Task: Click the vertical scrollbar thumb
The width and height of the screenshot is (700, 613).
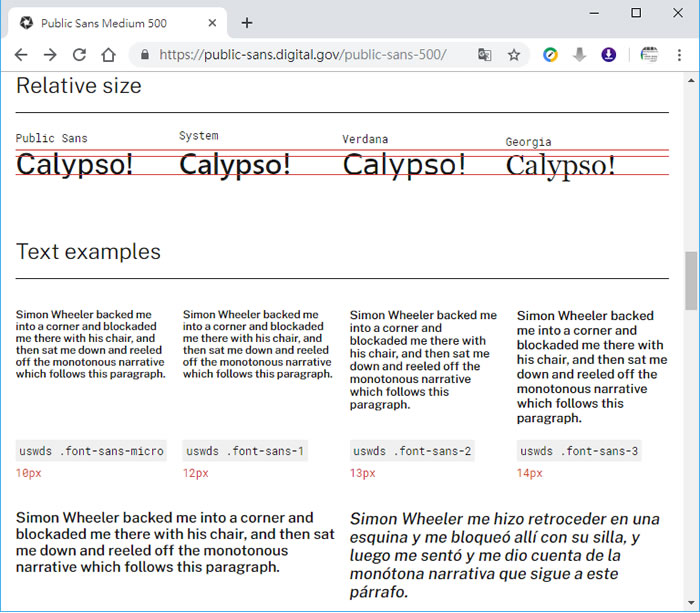Action: point(691,281)
